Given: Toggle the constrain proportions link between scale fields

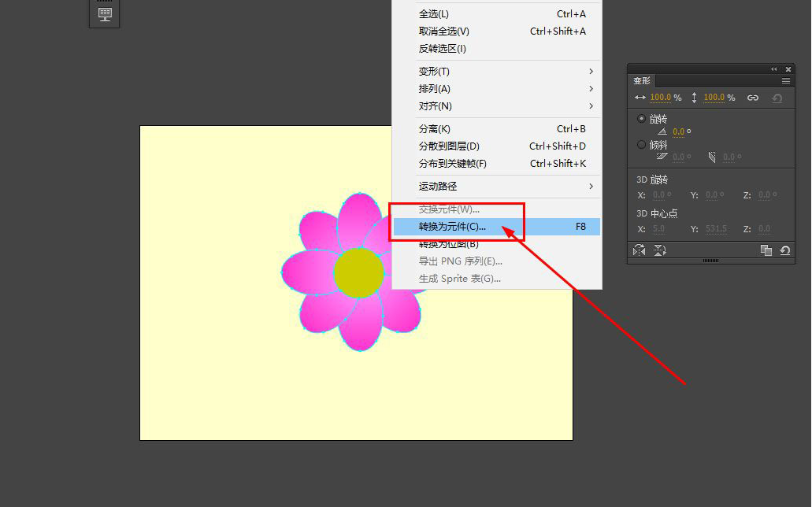Looking at the screenshot, I should [x=755, y=98].
